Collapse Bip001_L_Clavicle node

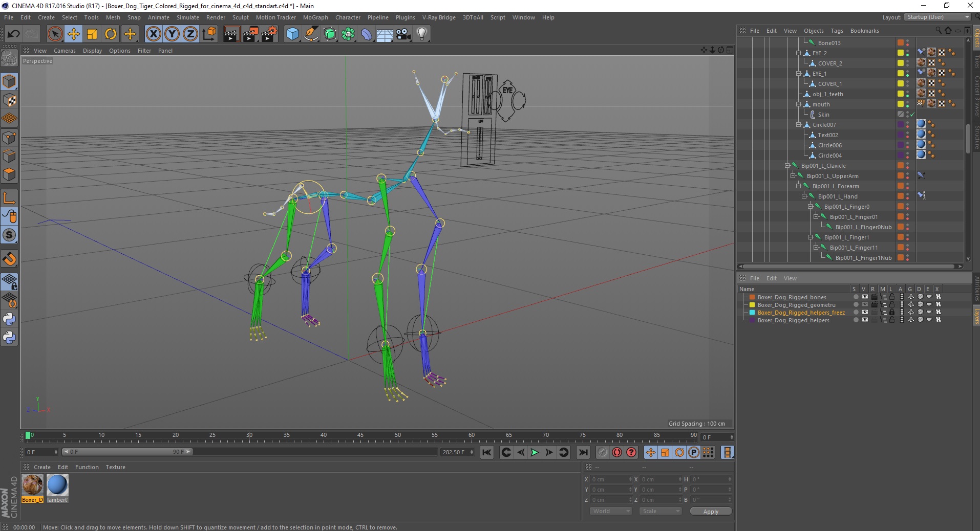coord(787,166)
